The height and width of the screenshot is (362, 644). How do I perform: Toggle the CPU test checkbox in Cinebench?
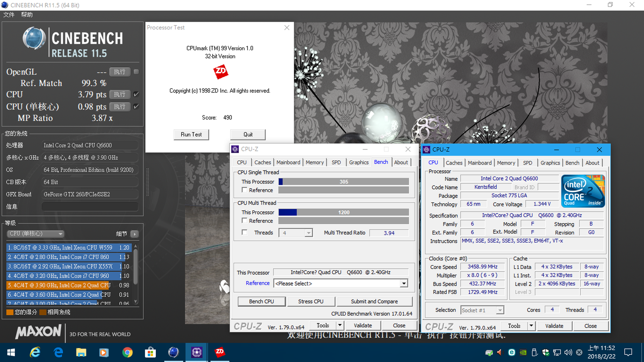(x=136, y=94)
